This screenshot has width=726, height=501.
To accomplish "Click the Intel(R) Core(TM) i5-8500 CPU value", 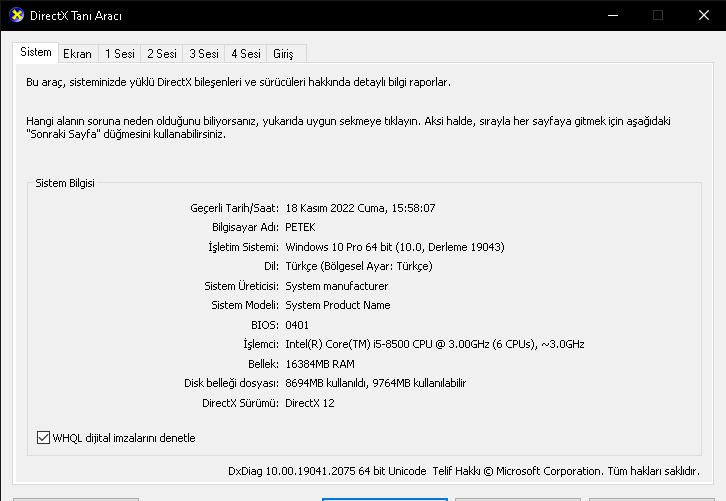I will point(435,344).
